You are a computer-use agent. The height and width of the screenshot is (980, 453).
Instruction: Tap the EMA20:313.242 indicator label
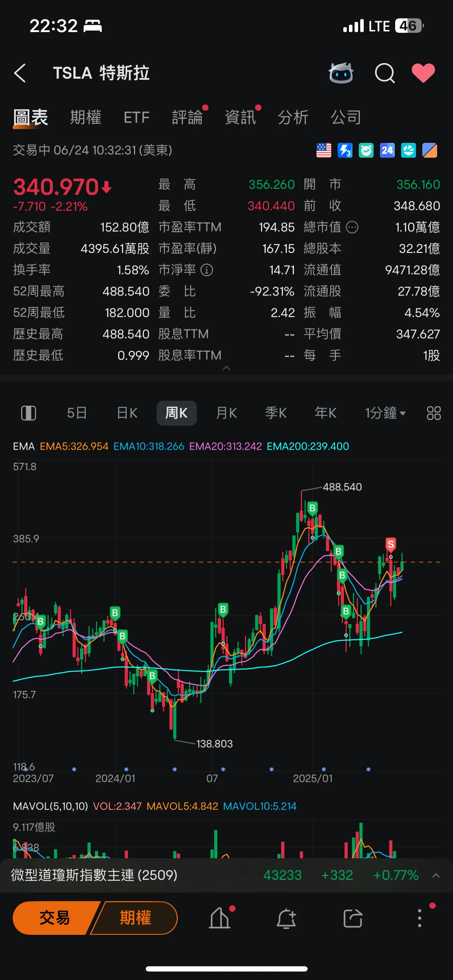tap(225, 446)
